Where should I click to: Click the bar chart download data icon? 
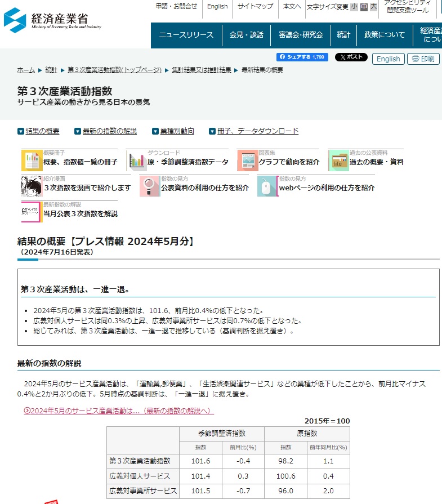pos(137,161)
